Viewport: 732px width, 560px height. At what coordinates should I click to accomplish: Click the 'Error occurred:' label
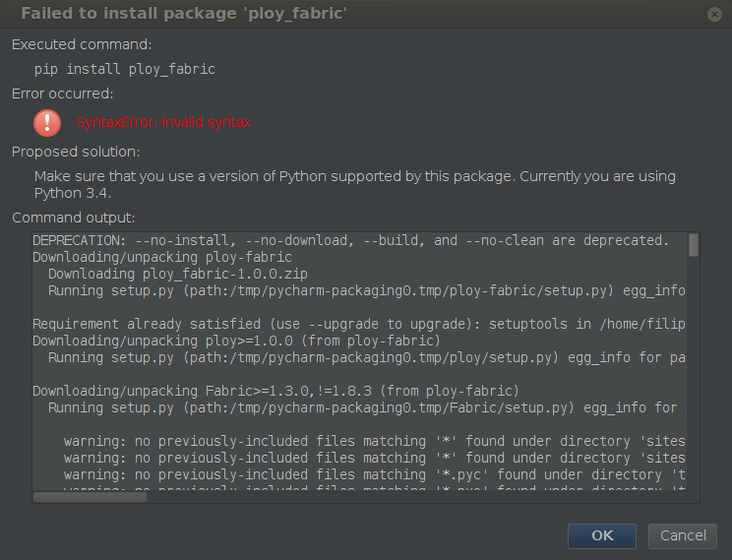tap(63, 93)
